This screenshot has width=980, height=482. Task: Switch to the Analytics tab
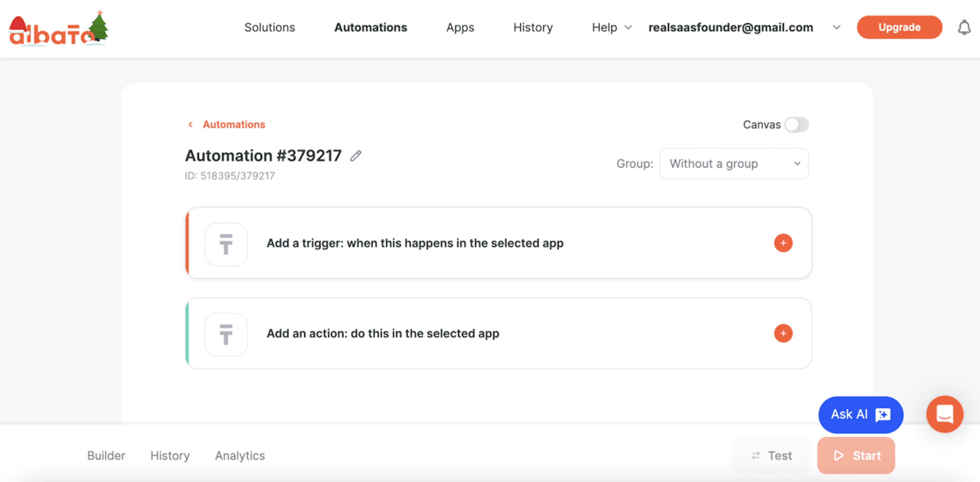(x=240, y=455)
